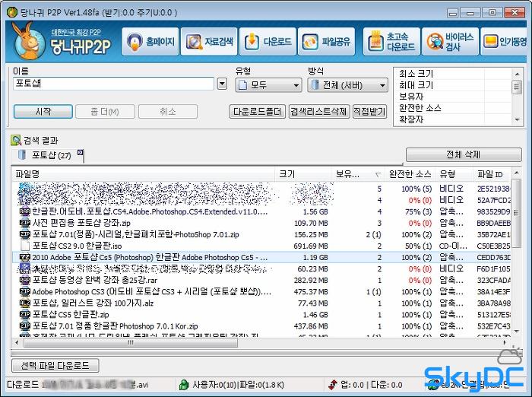
Task: Sort by 완전한 소스 column header
Action: [410, 174]
